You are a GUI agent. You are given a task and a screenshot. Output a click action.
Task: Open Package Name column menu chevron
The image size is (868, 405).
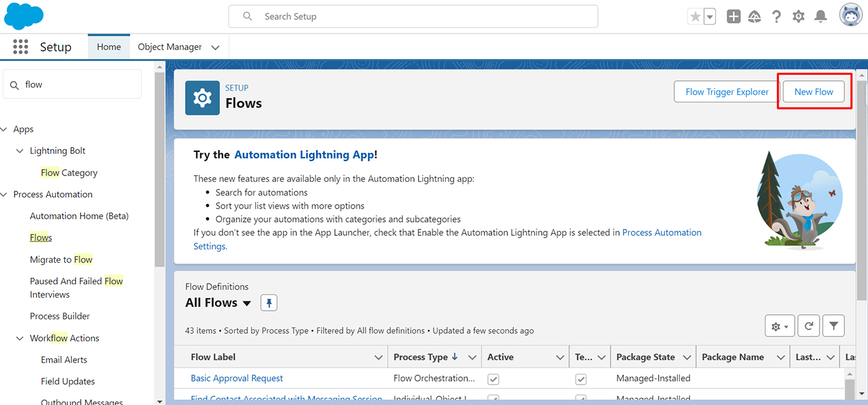coord(781,357)
